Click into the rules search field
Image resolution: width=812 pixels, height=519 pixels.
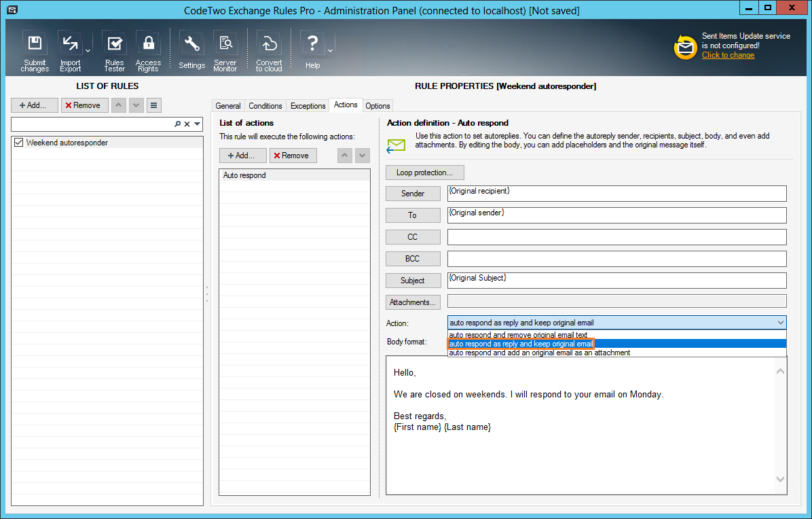[x=92, y=124]
